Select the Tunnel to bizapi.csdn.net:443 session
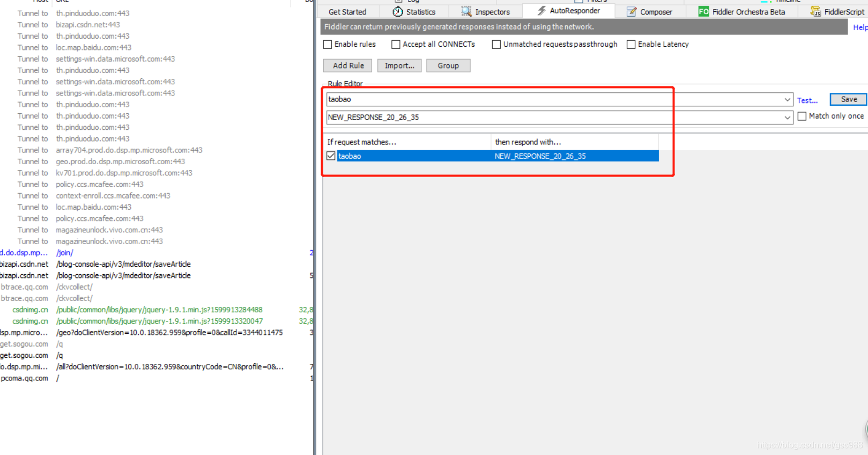 (x=155, y=25)
